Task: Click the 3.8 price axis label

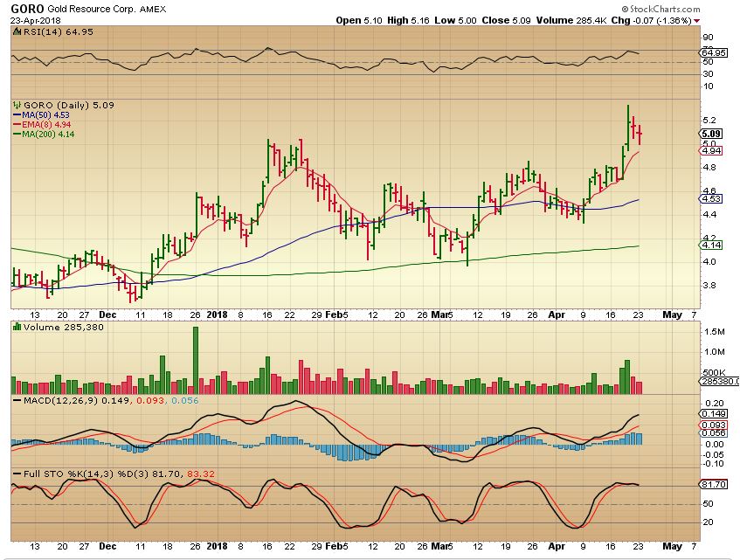Action: 709,286
